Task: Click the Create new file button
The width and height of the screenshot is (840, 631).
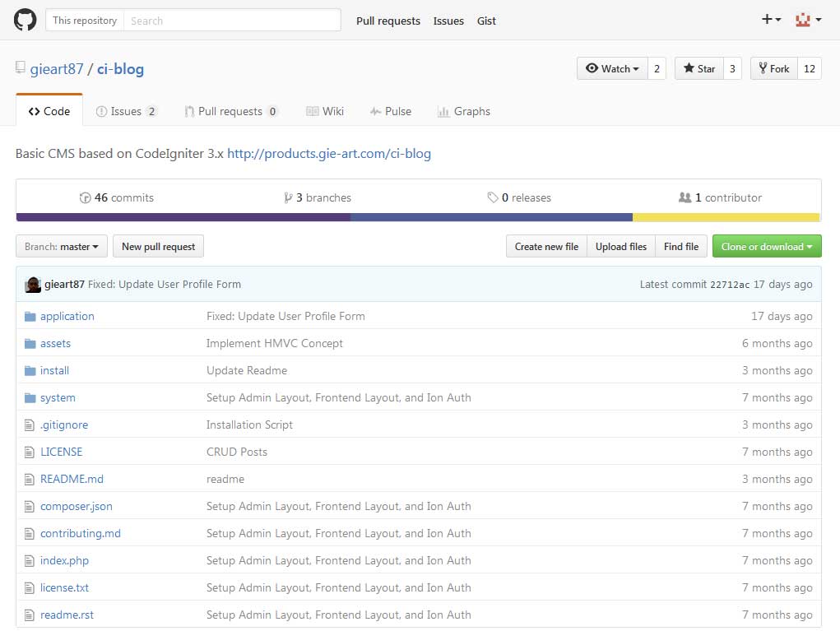Action: 546,247
